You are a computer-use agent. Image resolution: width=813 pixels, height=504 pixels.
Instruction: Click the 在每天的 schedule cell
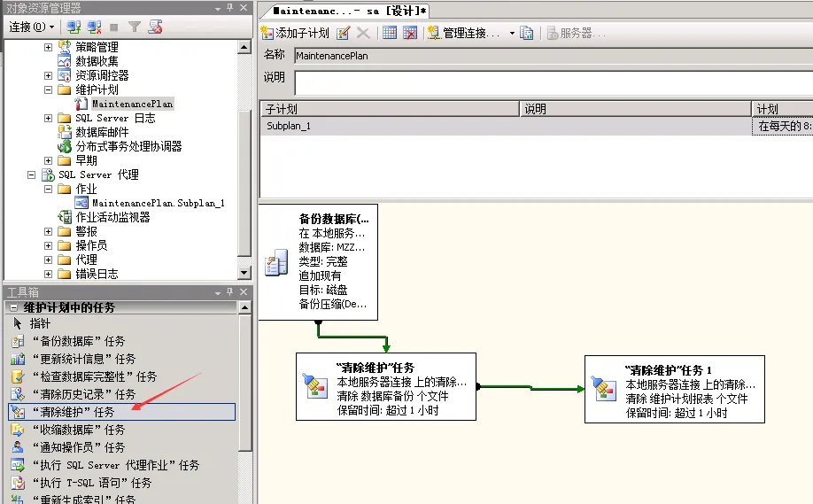coord(782,126)
